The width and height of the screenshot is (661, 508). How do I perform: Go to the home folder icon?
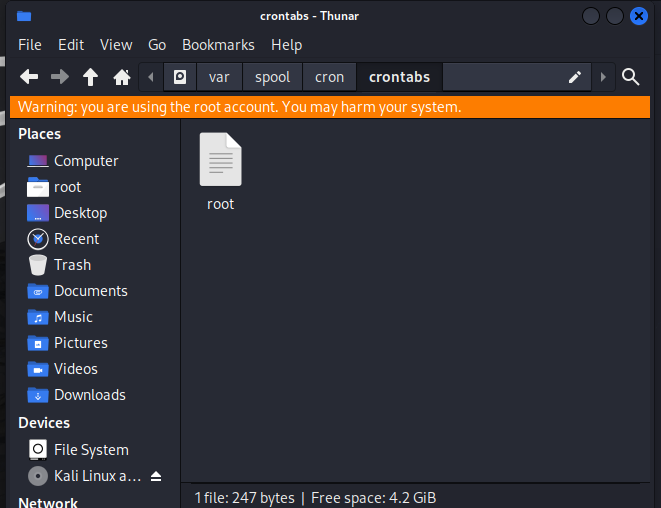122,77
